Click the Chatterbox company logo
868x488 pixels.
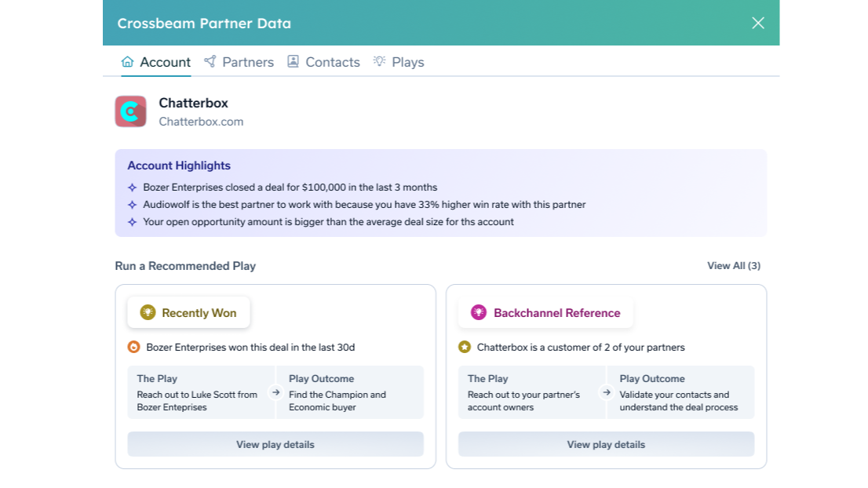click(130, 111)
